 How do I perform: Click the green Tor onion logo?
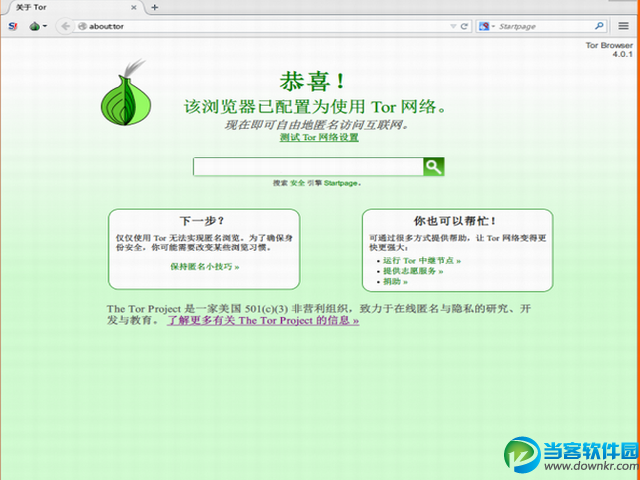125,93
